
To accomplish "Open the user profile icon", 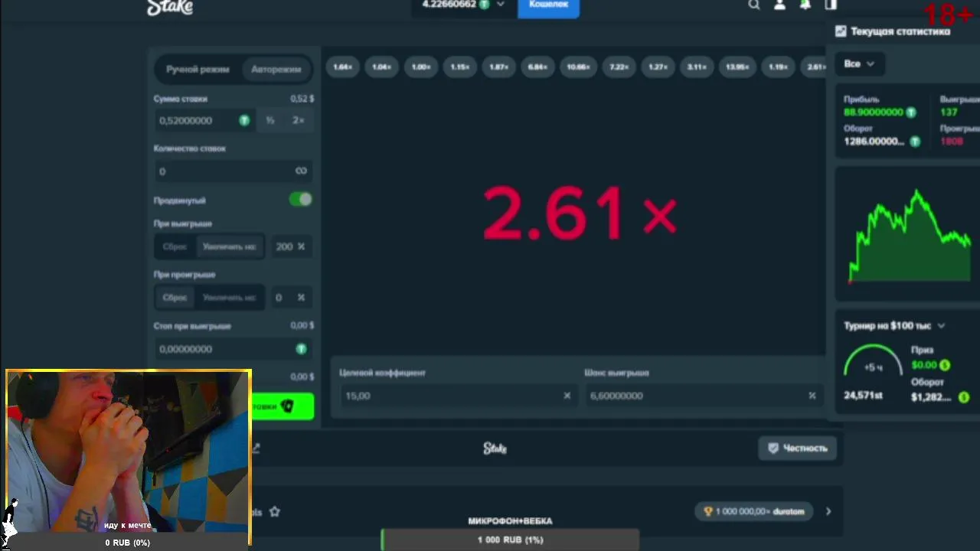I will coord(779,5).
